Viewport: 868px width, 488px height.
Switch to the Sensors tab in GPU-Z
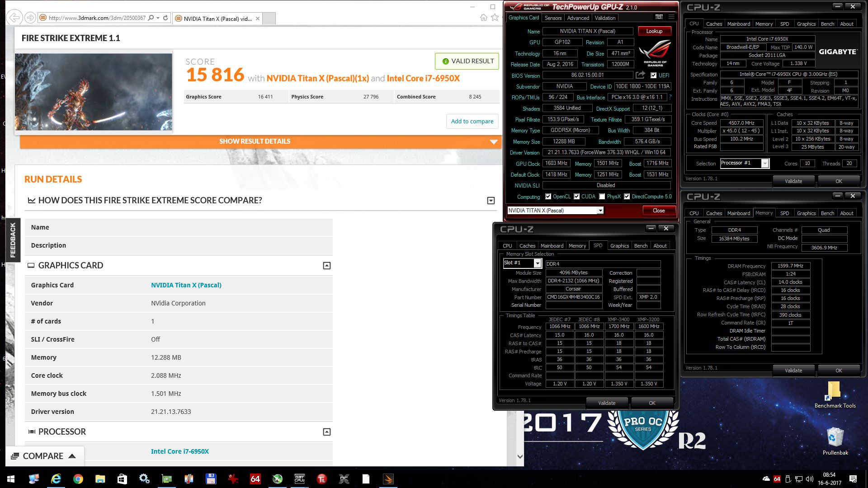click(553, 18)
